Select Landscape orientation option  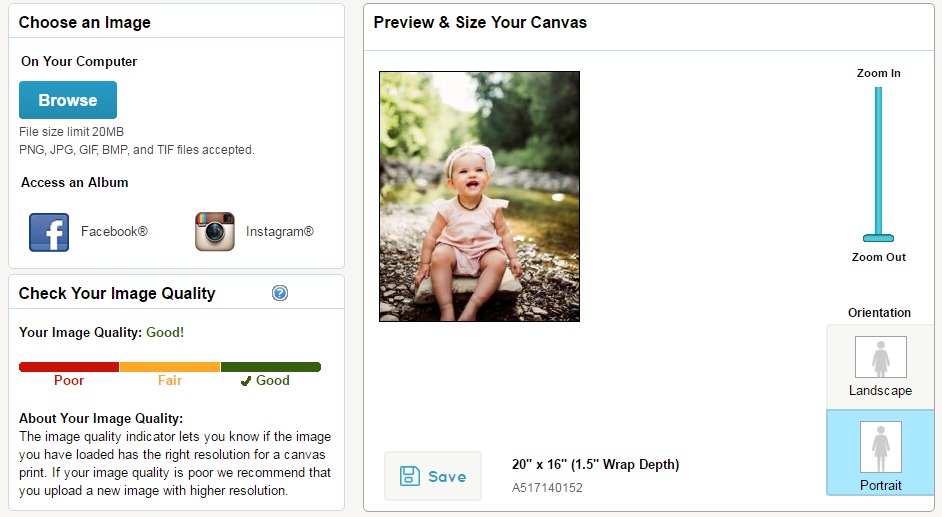point(880,367)
